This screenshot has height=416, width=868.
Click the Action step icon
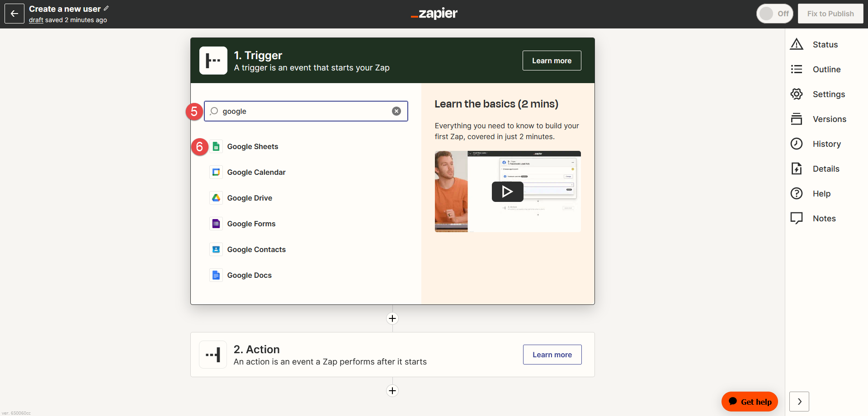(213, 355)
